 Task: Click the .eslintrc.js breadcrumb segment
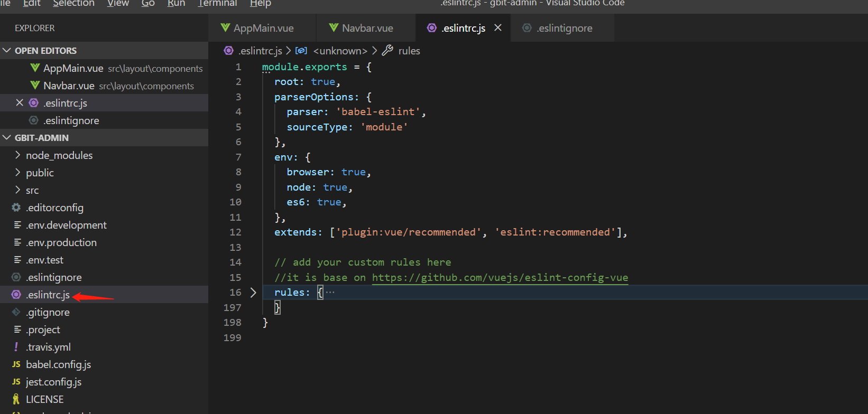260,51
